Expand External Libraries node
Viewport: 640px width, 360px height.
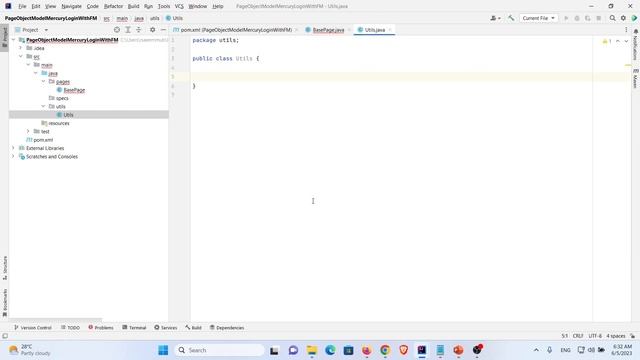point(13,148)
